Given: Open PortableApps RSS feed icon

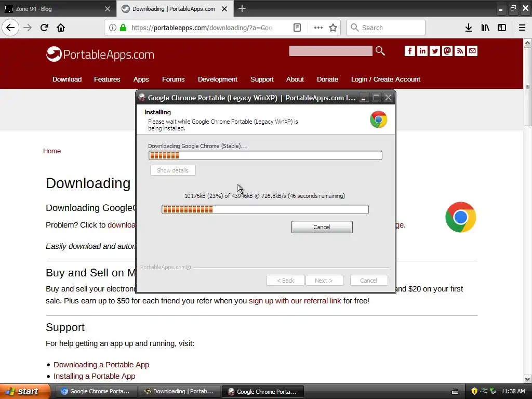Looking at the screenshot, I should coord(460,51).
